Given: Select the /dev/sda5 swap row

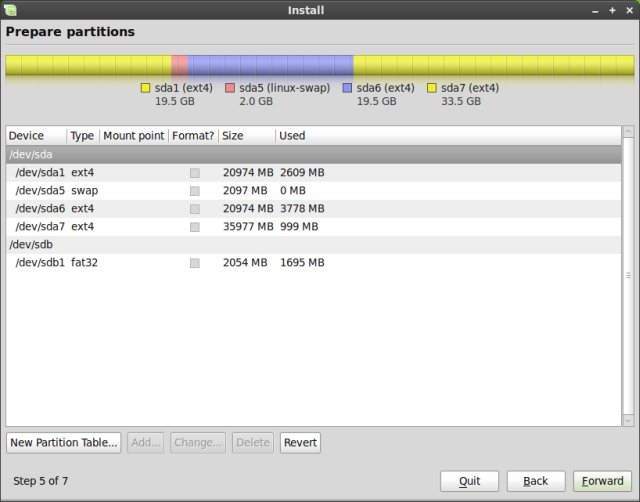Looking at the screenshot, I should pyautogui.click(x=313, y=191).
